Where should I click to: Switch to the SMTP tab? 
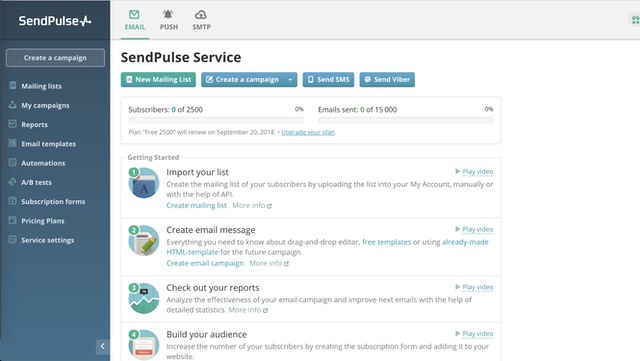201,20
